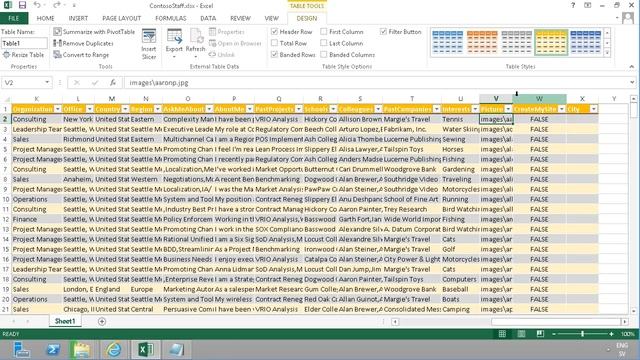Click Resize Table
The width and height of the screenshot is (640, 360).
pos(23,54)
